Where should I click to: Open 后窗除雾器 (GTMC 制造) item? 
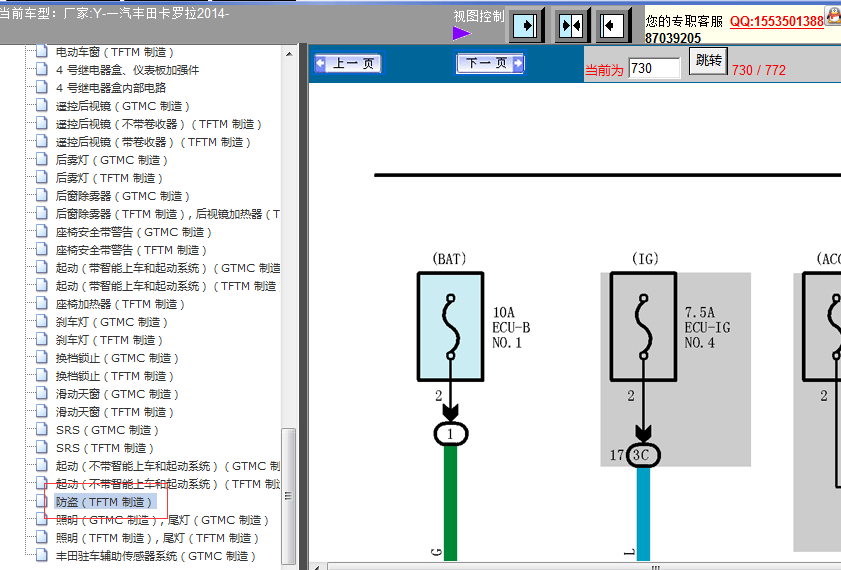[122, 196]
